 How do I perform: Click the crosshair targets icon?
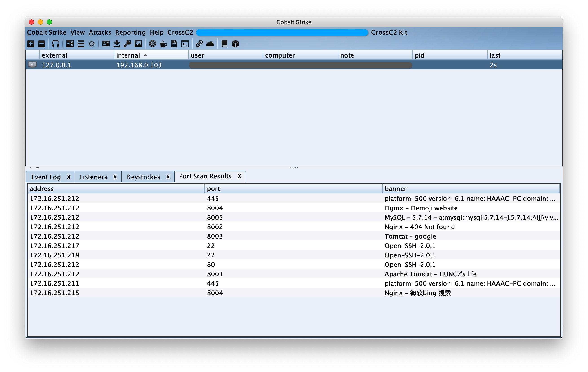click(x=92, y=44)
